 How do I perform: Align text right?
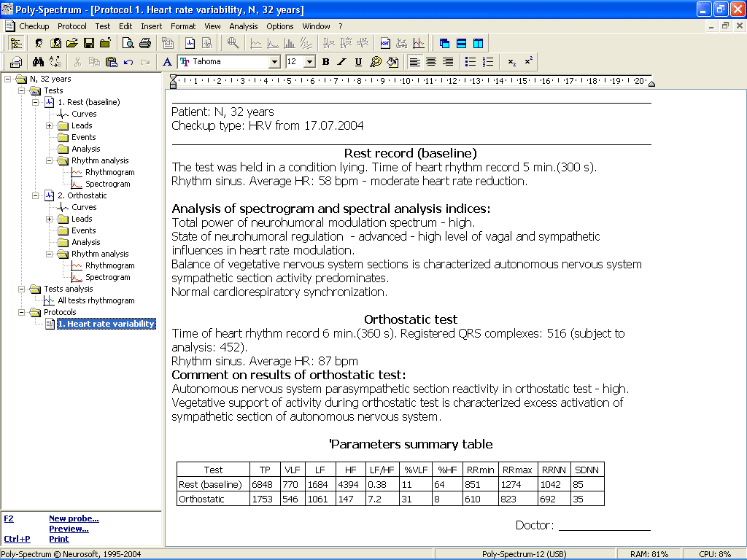(448, 61)
